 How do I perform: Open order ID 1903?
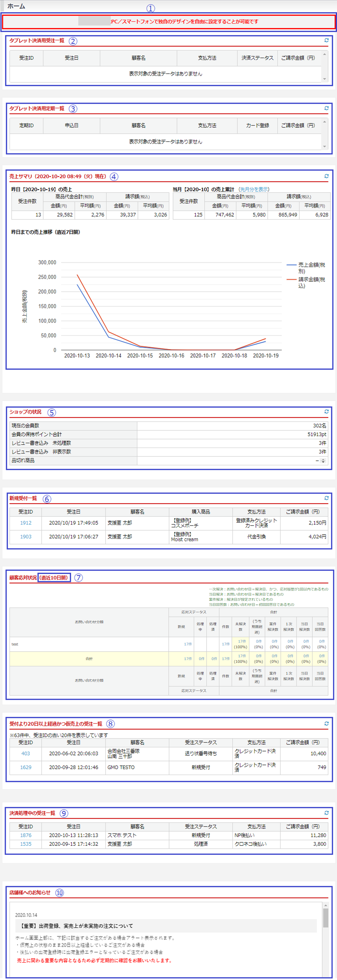(26, 537)
